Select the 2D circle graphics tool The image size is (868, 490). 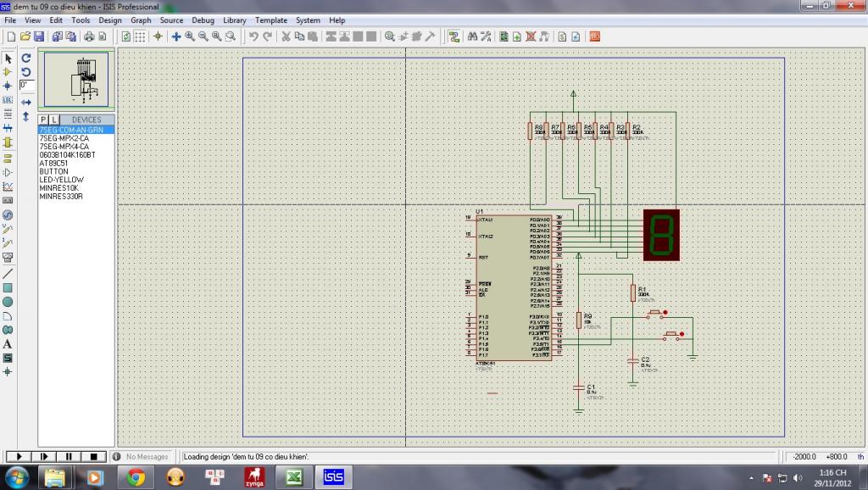click(8, 302)
